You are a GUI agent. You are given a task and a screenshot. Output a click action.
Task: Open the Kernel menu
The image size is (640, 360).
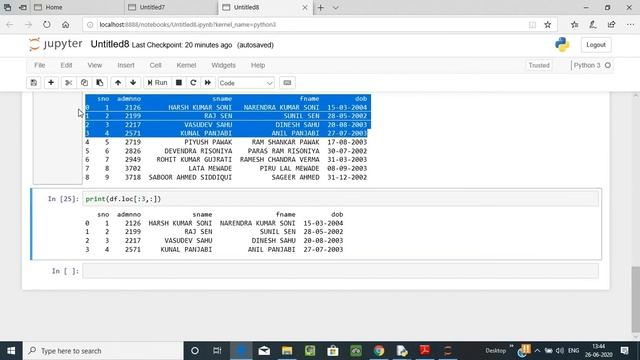(x=186, y=65)
